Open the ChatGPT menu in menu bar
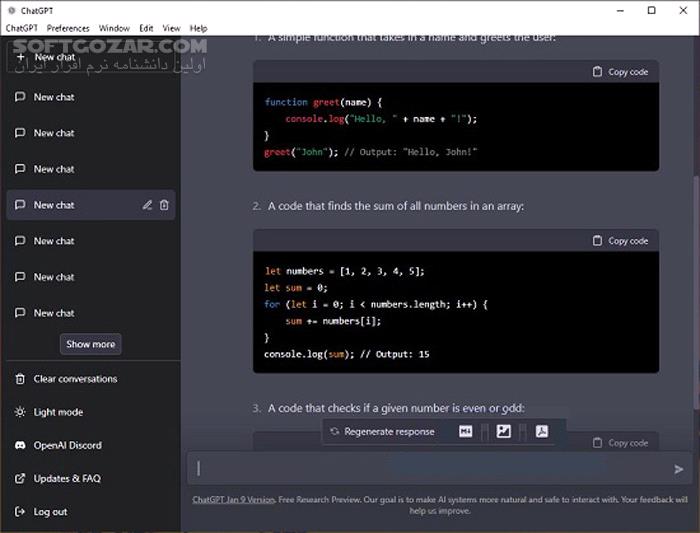 click(21, 28)
